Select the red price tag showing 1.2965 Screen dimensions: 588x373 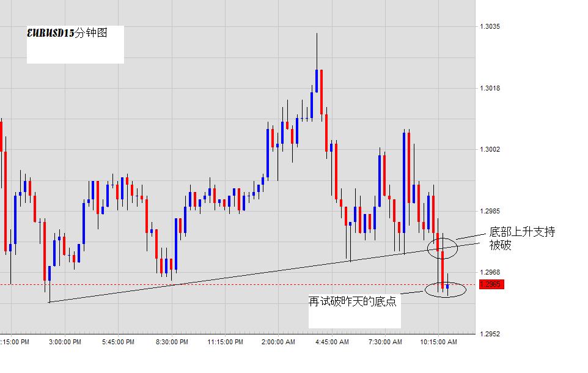[491, 284]
